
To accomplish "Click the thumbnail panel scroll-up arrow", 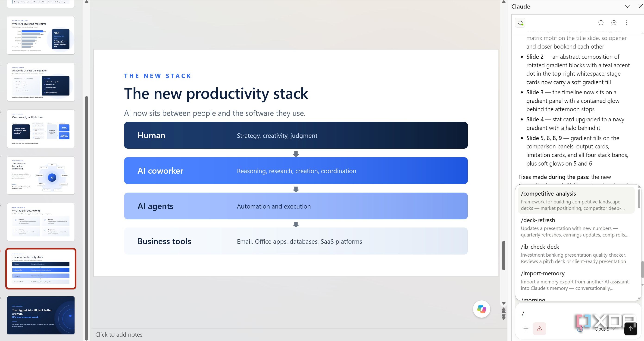I will [87, 2].
